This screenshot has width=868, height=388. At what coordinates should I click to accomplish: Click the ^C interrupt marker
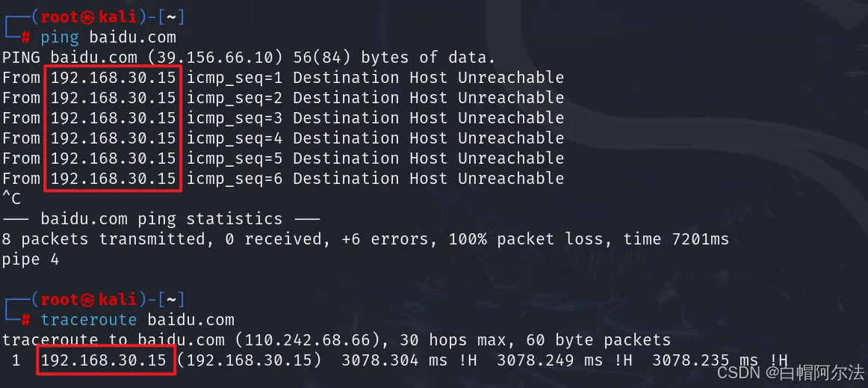12,199
